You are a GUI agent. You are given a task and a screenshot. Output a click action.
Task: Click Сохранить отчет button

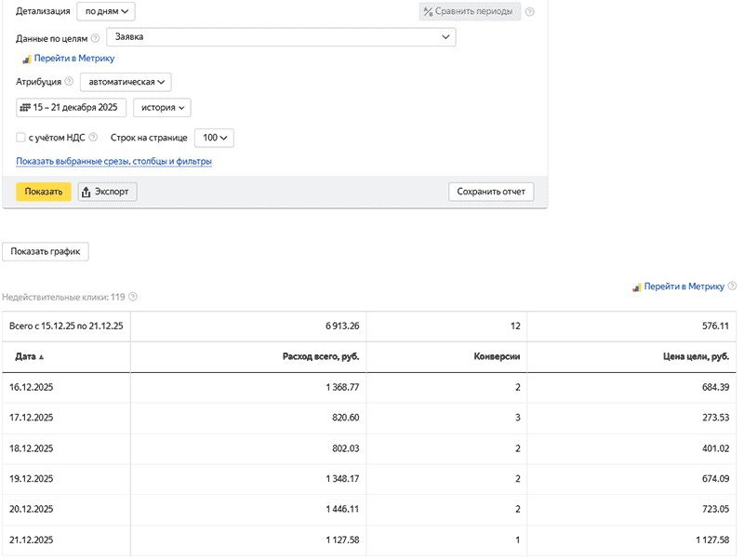[491, 192]
